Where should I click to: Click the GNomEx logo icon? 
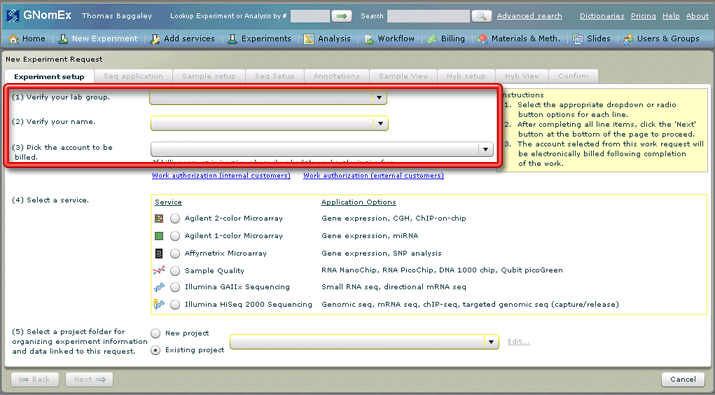[x=12, y=16]
